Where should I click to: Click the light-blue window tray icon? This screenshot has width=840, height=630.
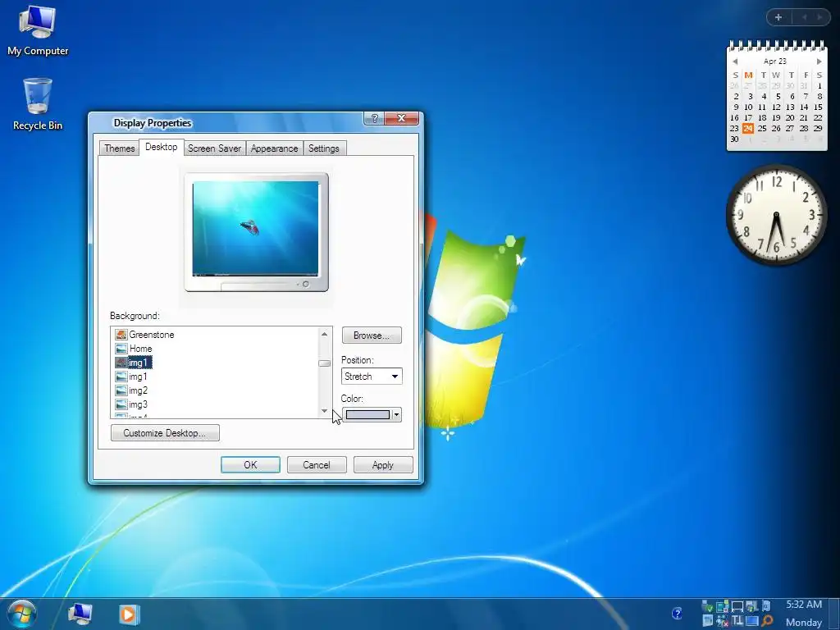708,621
